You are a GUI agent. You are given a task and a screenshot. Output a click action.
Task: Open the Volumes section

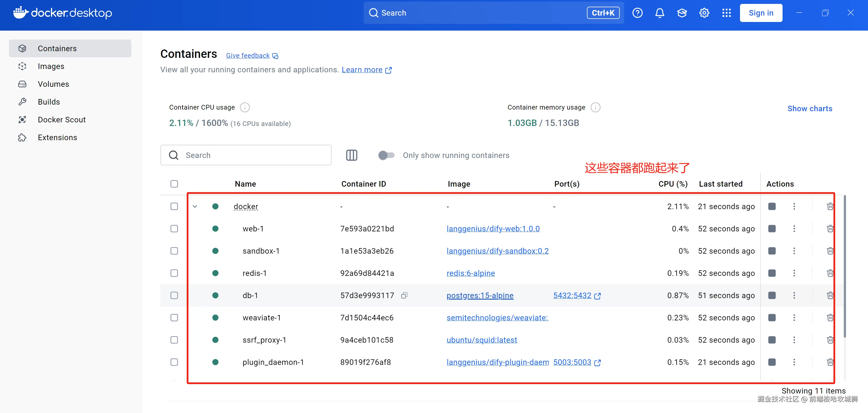[x=53, y=84]
